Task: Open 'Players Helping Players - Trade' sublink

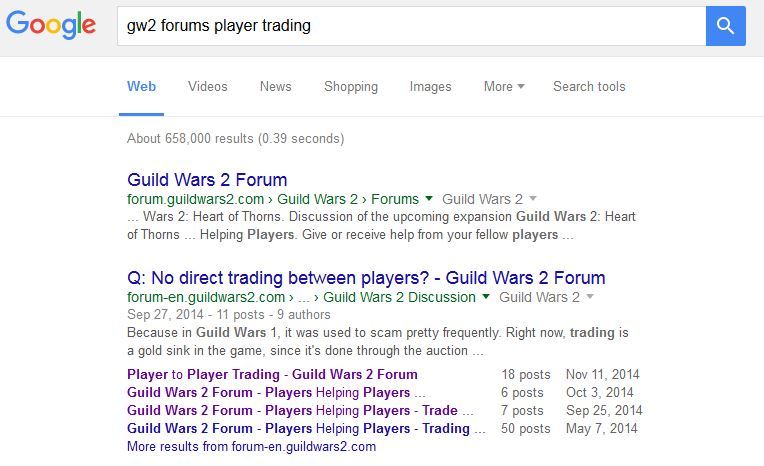Action: 292,411
